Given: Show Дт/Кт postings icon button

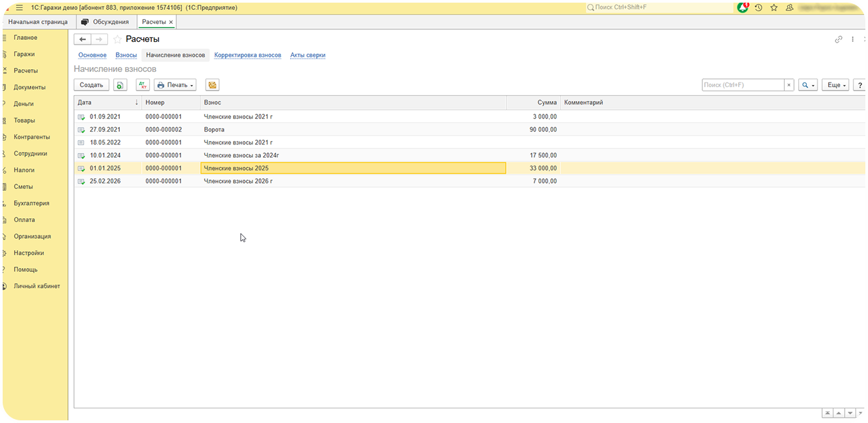Looking at the screenshot, I should pyautogui.click(x=142, y=85).
